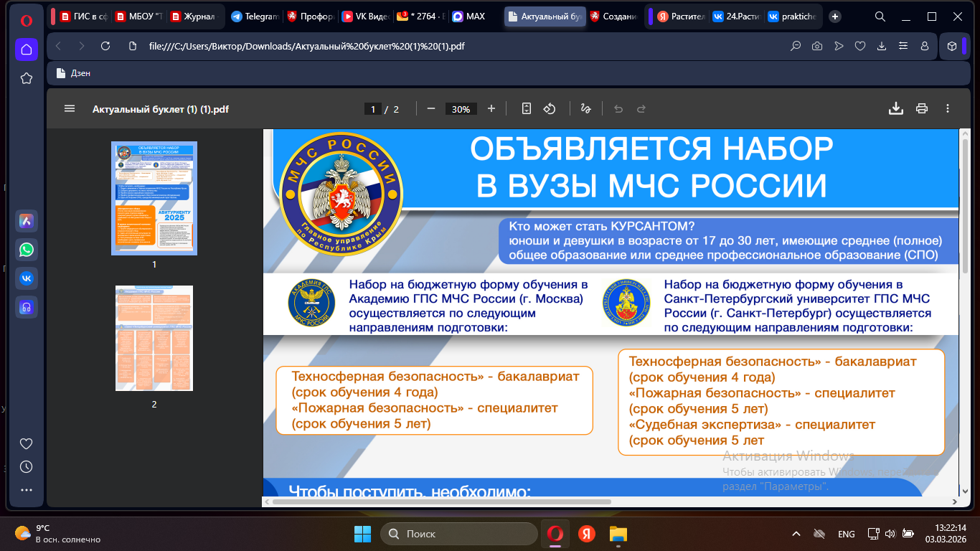
Task: Select the draw annotation tool
Action: pos(585,109)
